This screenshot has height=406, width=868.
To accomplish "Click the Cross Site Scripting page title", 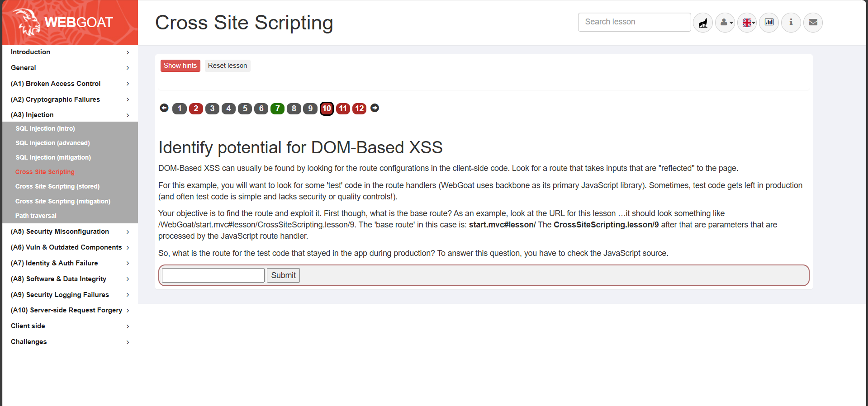I will pyautogui.click(x=244, y=23).
